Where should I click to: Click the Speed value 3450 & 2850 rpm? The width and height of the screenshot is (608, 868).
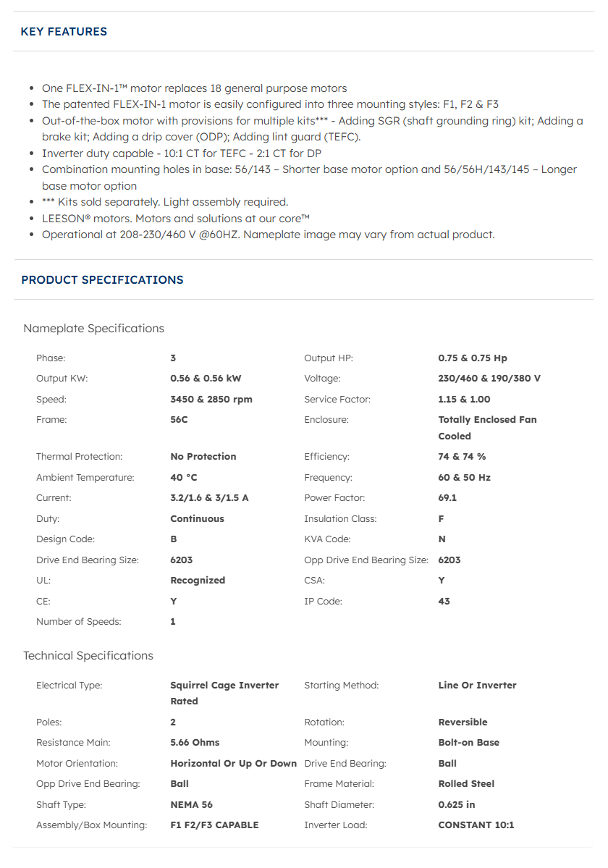[211, 400]
